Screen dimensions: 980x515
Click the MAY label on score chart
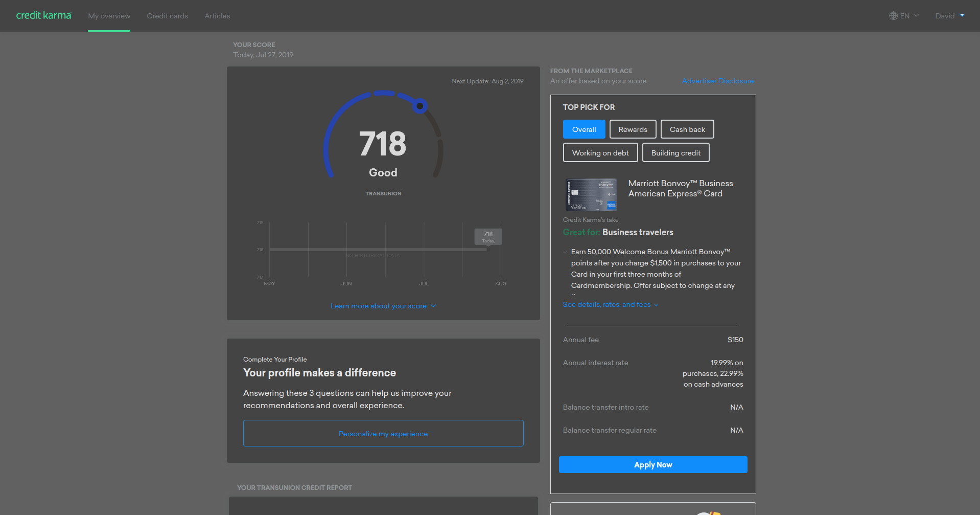269,283
